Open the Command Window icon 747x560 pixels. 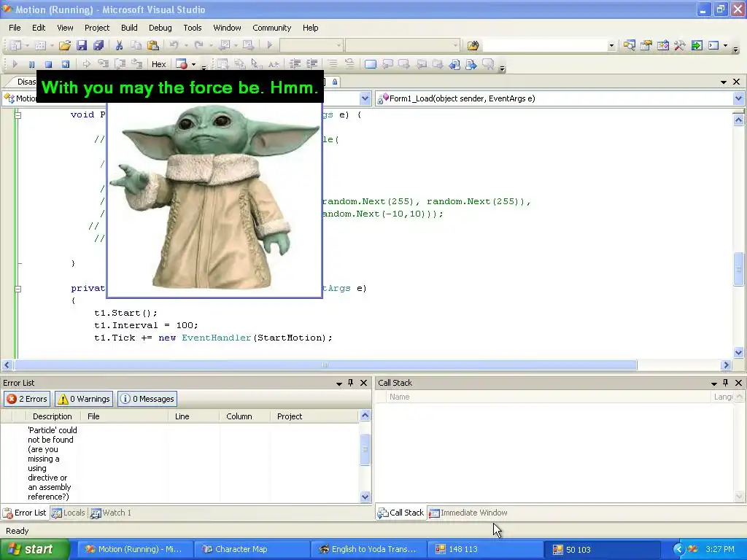click(713, 45)
